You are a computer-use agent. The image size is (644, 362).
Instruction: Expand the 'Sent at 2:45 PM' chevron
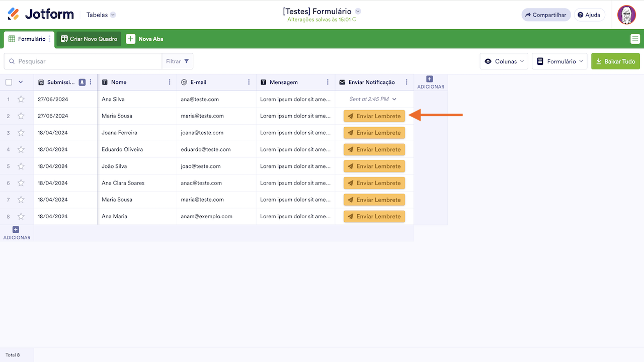[394, 100]
